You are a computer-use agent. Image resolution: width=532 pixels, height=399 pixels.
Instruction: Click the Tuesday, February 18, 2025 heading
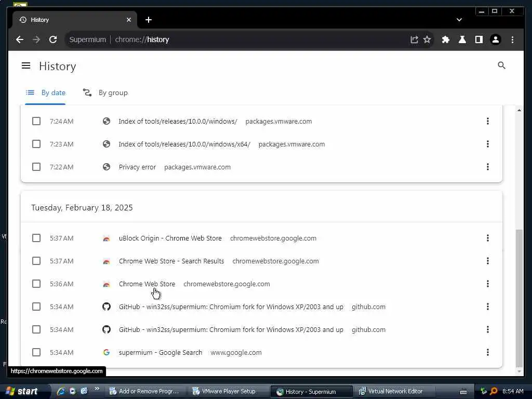click(82, 208)
